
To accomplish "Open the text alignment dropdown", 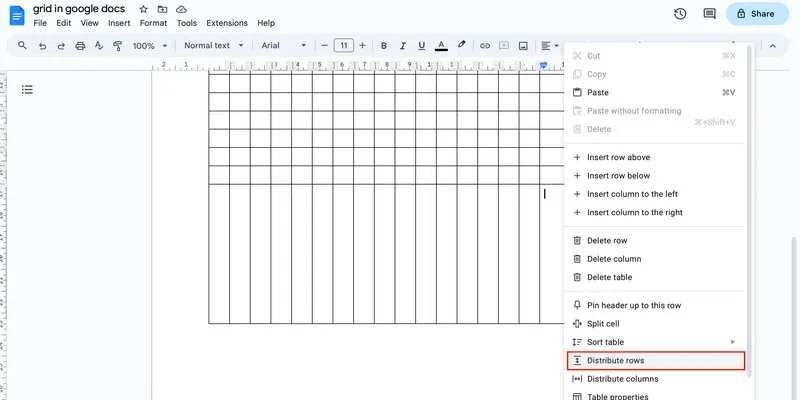I will pyautogui.click(x=550, y=46).
